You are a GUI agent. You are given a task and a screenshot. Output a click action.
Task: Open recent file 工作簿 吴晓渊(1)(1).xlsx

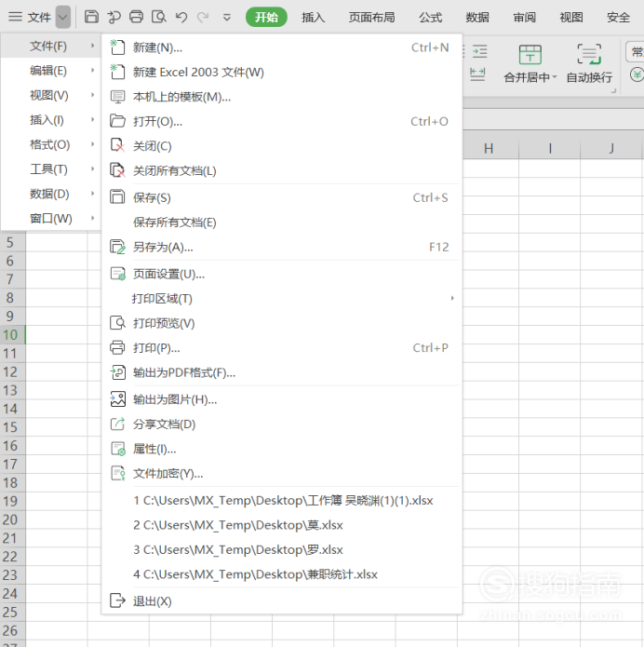pyautogui.click(x=283, y=501)
